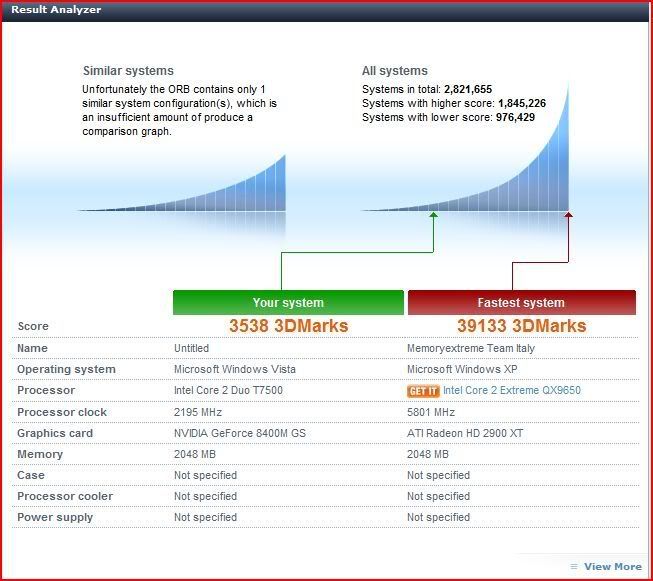
Task: Click the 39133 3DMarks score
Action: click(521, 326)
